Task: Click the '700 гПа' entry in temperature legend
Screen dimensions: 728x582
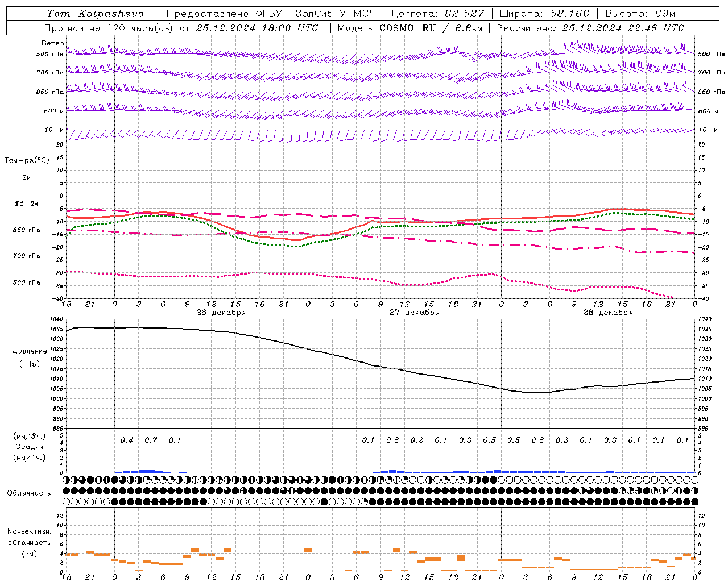Action: point(27,256)
